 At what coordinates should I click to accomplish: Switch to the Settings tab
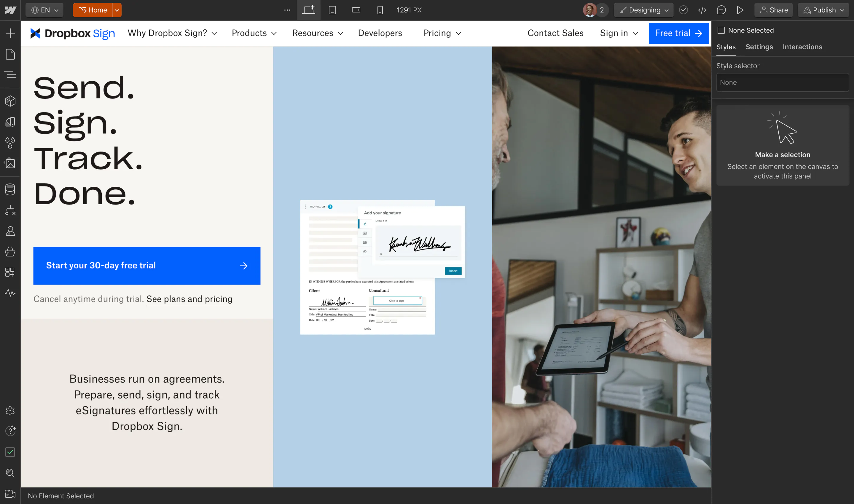tap(759, 47)
